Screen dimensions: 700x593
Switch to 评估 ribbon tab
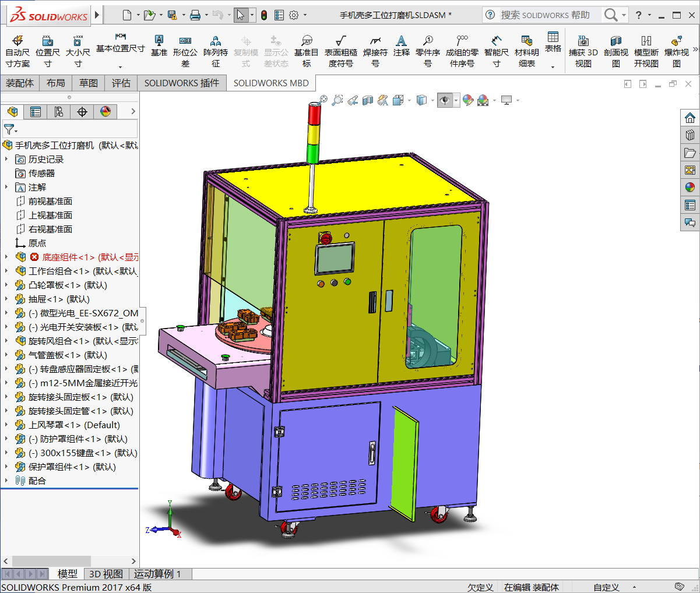[x=121, y=83]
